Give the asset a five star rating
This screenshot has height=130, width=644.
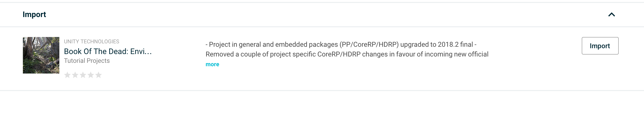point(98,75)
